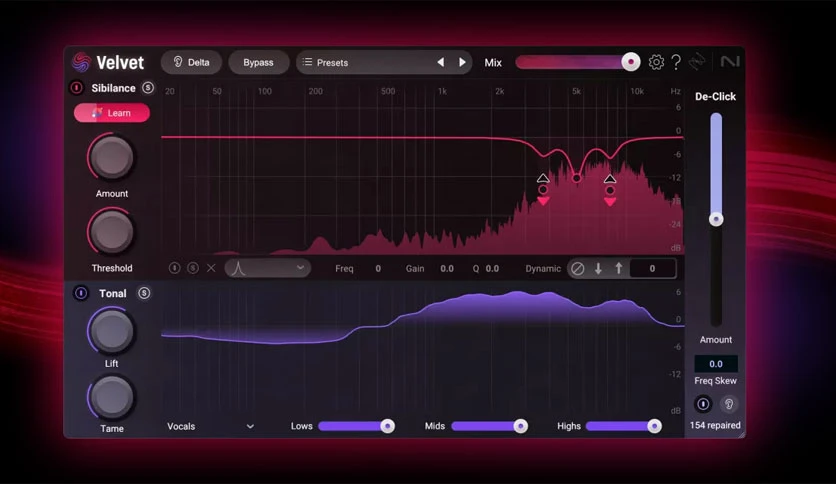Viewport: 836px width, 484px height.
Task: Click the '10k' frequency axis label
Action: pyautogui.click(x=637, y=91)
